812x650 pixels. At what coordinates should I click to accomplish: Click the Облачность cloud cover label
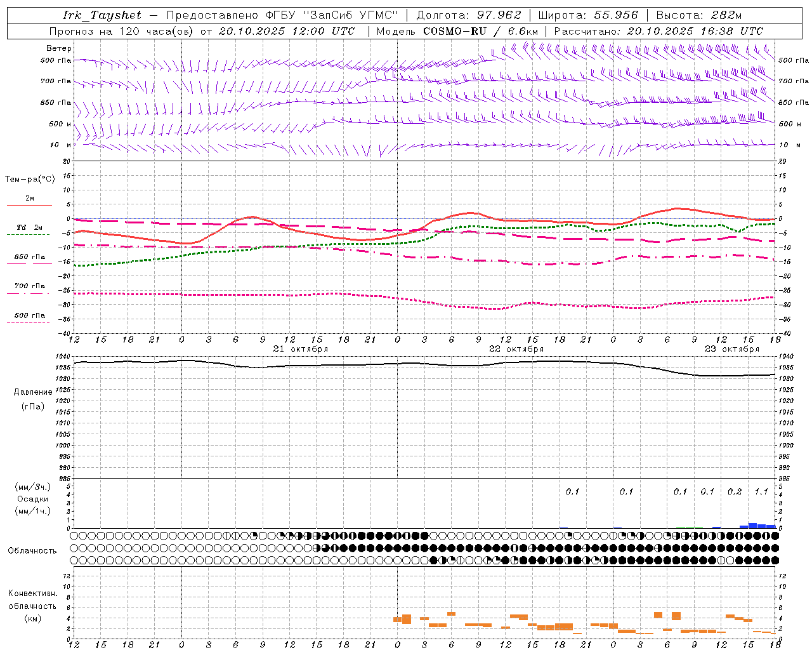tap(32, 551)
